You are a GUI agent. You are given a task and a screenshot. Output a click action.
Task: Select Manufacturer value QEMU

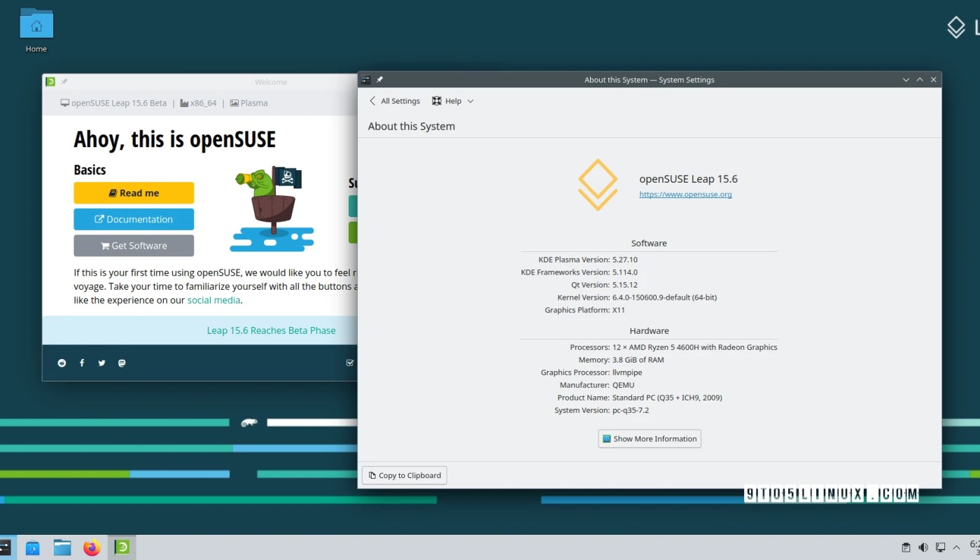click(624, 385)
